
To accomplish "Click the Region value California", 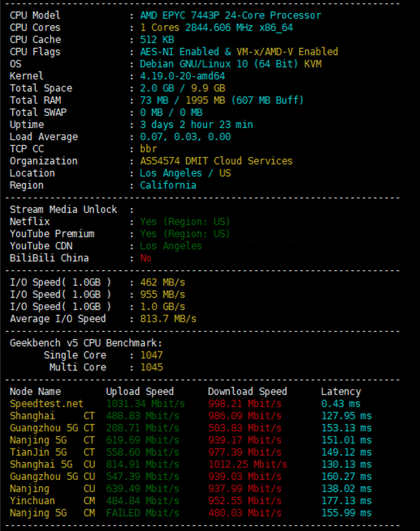I will tap(168, 185).
